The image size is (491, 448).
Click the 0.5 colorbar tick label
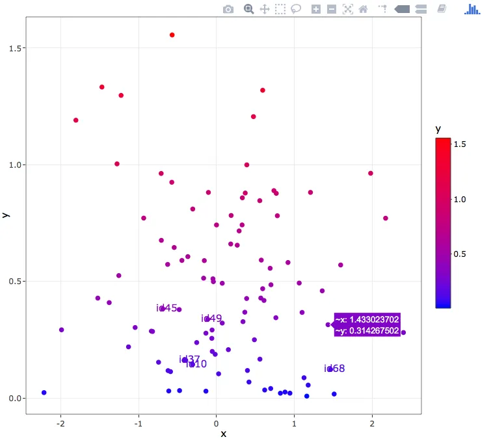click(x=460, y=254)
